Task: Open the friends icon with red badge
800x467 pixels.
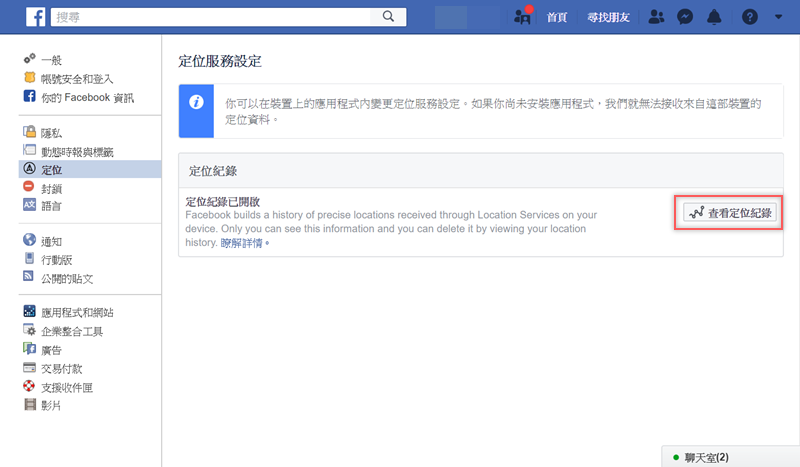Action: click(x=522, y=16)
